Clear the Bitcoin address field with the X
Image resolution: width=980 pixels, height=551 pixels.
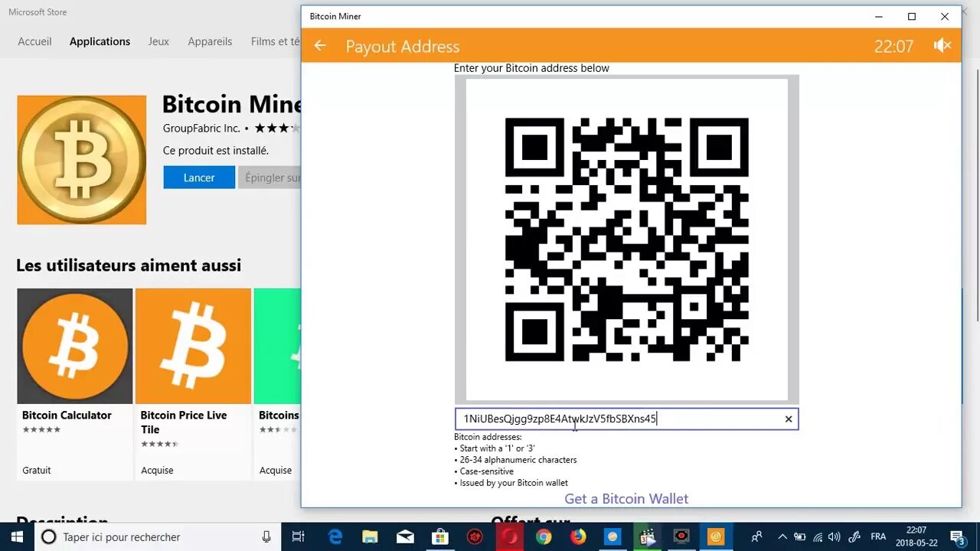788,419
